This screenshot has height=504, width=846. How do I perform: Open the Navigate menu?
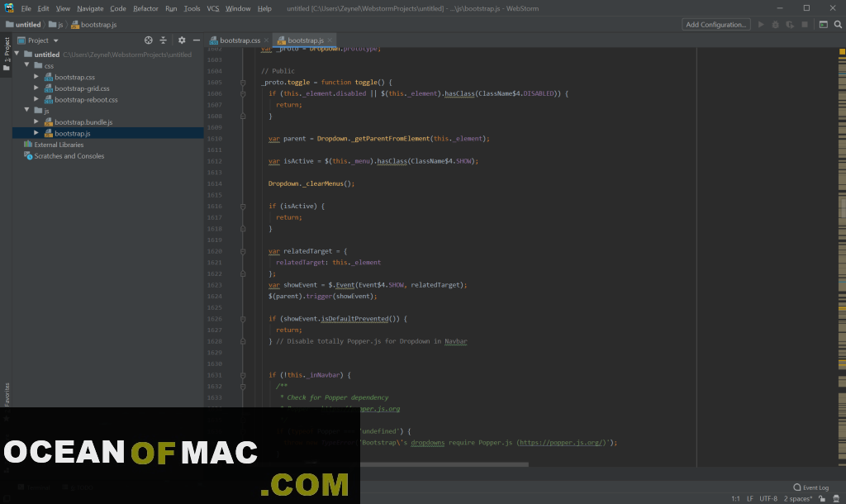(90, 8)
